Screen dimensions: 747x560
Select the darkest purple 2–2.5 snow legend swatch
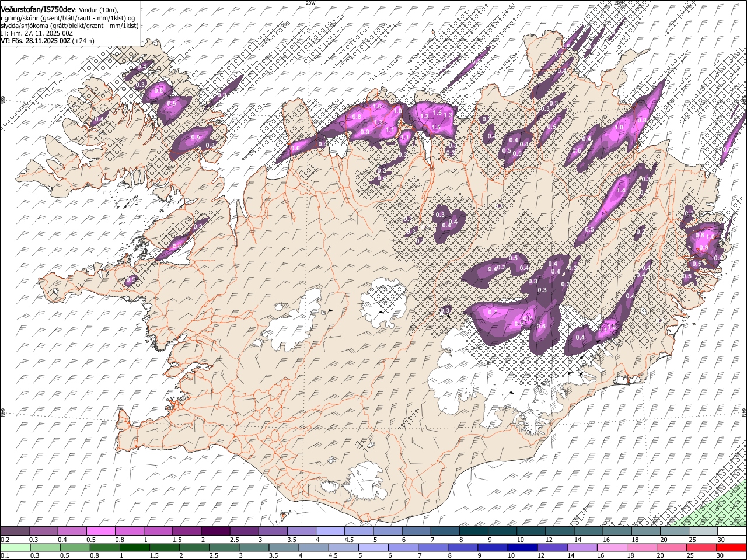click(x=215, y=531)
